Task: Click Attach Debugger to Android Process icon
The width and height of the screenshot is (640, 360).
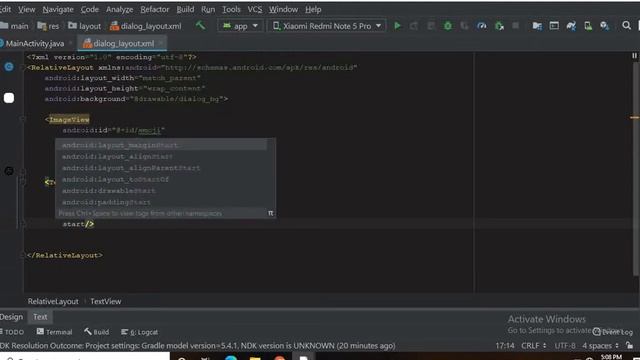Action: [499, 26]
